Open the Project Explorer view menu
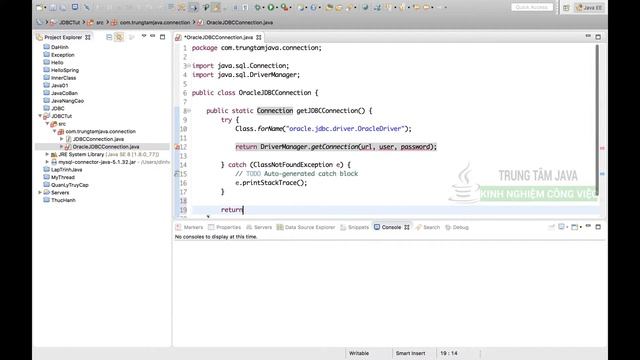640x360 pixels. (144, 36)
